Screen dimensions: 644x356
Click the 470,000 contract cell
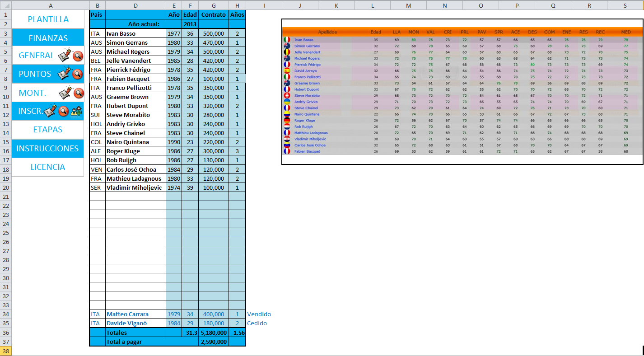click(214, 42)
